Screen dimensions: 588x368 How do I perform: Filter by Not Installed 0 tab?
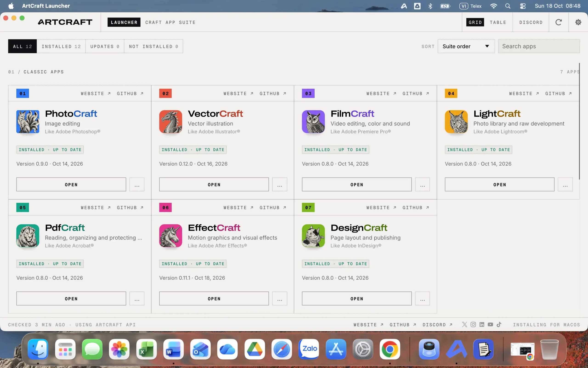154,46
